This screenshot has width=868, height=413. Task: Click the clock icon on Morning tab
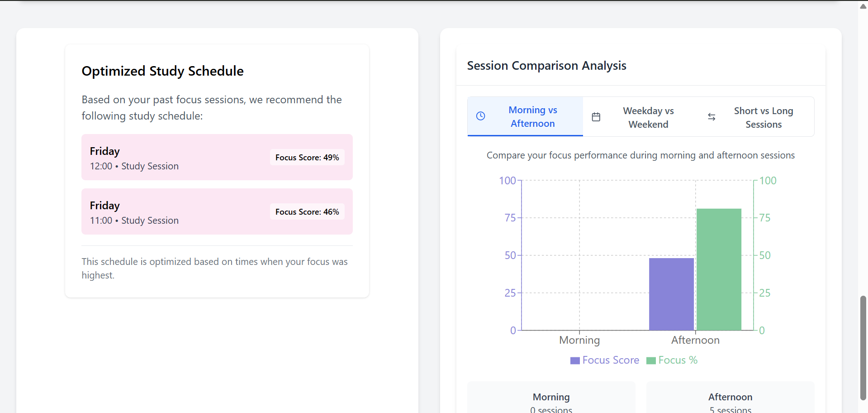[x=481, y=116]
